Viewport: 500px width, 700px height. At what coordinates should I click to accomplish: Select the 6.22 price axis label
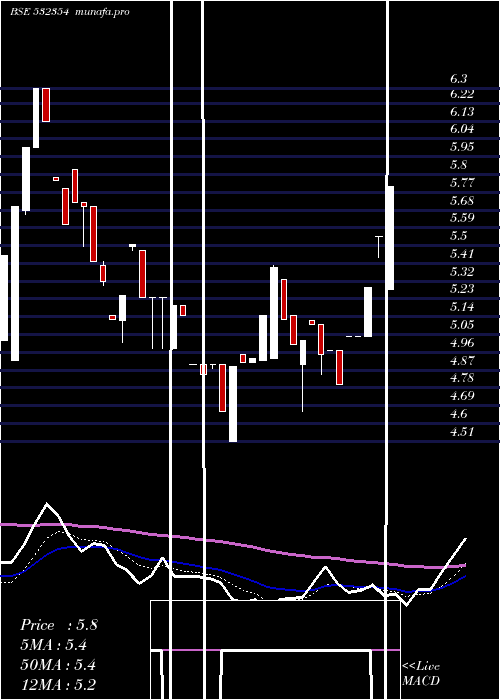[x=462, y=94]
